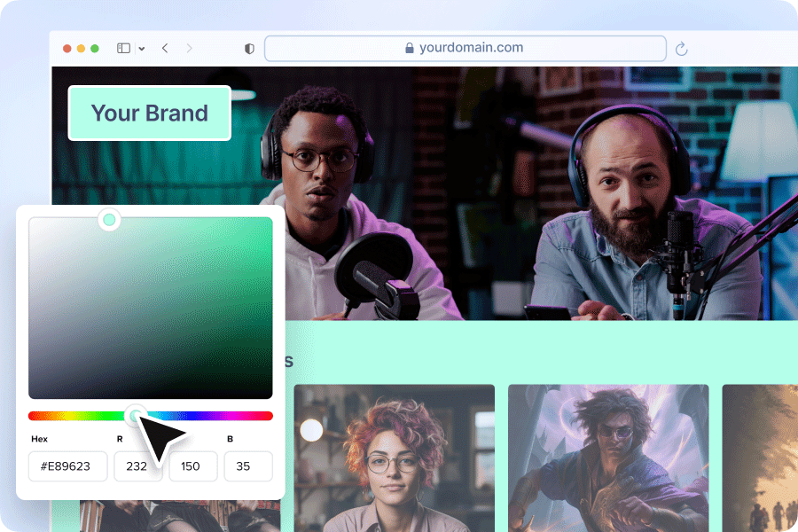Click the back navigation arrow
Screen dimensions: 798x532
(x=164, y=49)
